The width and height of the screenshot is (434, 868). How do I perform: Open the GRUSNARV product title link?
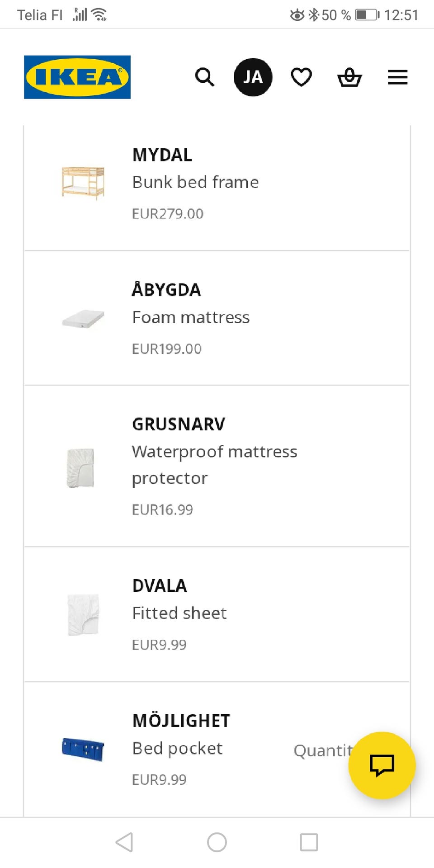(178, 425)
